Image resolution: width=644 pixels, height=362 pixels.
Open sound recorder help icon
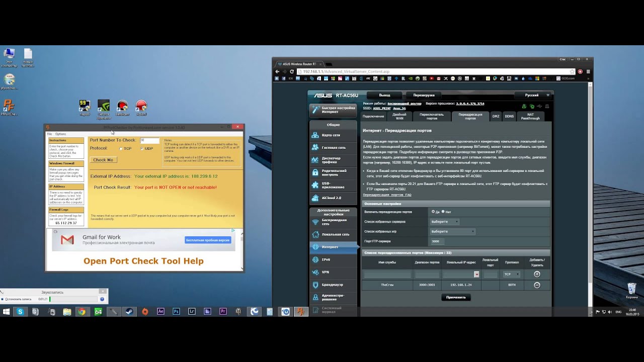tap(102, 299)
